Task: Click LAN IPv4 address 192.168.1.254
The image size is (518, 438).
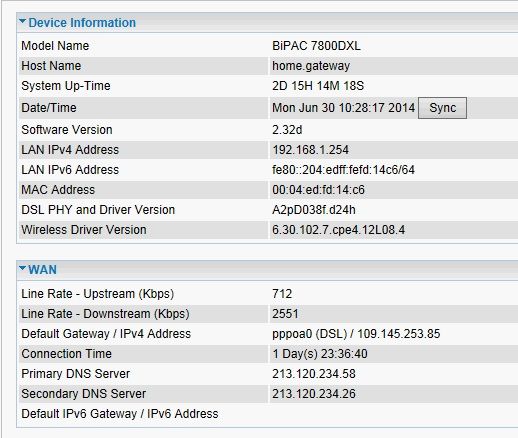Action: pos(310,150)
